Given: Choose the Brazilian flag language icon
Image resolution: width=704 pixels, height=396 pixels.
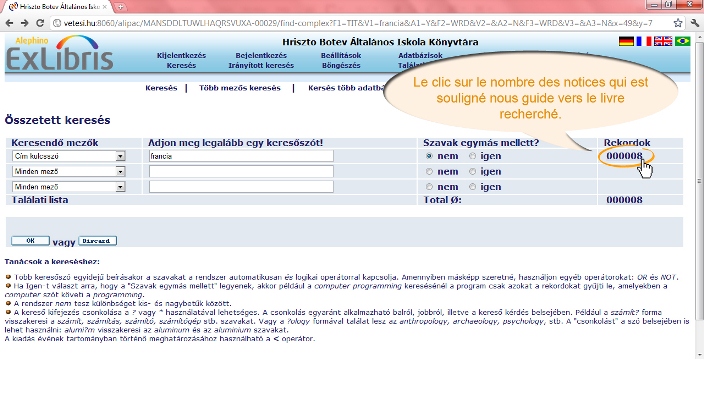Looking at the screenshot, I should pyautogui.click(x=682, y=41).
